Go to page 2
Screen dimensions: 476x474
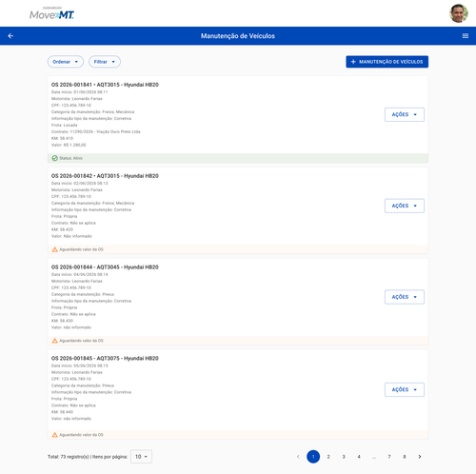tap(328, 457)
